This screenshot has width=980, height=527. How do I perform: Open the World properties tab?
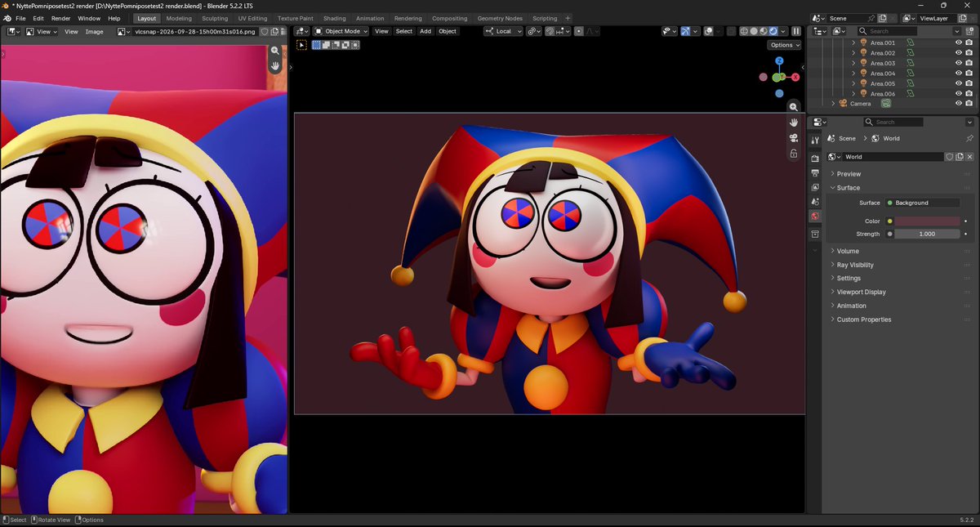pos(814,217)
